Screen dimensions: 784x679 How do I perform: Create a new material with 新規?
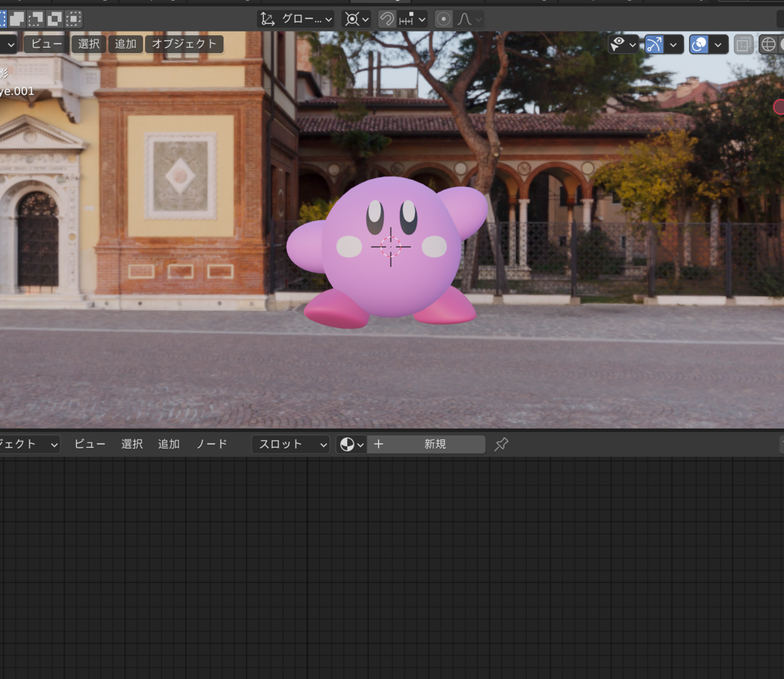426,444
